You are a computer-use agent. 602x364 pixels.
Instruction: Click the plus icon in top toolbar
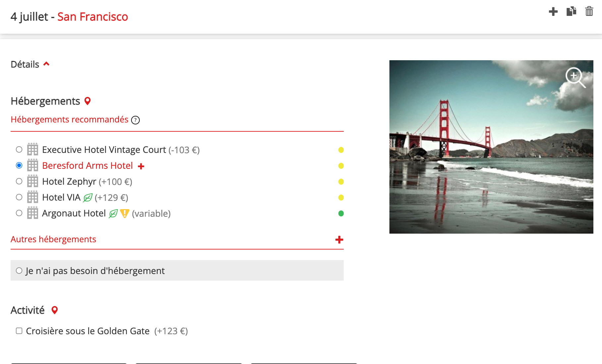pyautogui.click(x=553, y=12)
